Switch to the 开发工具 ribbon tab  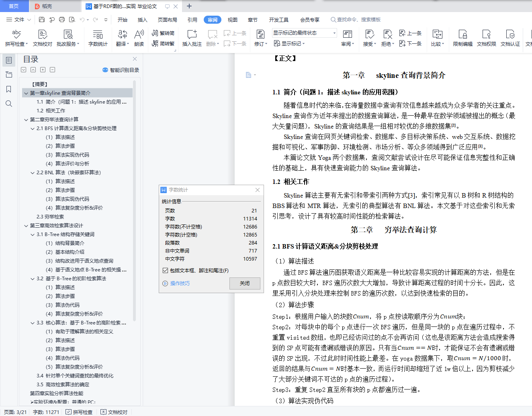[x=278, y=20]
